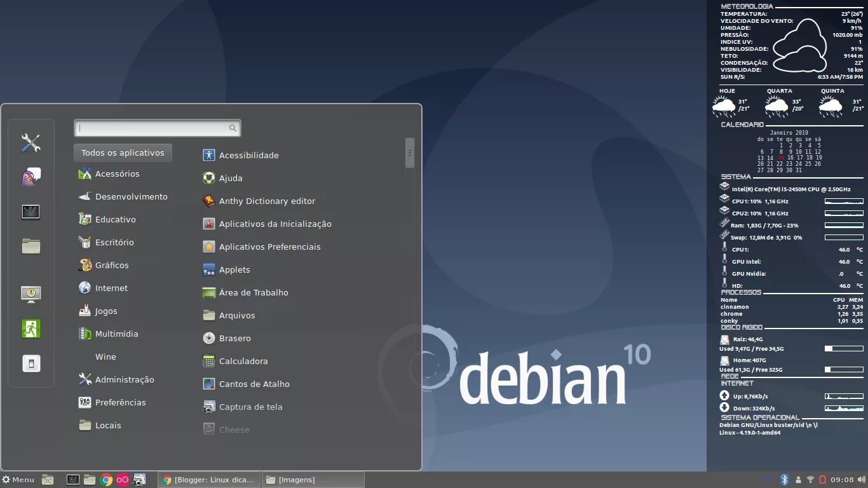Select the Wine category
Image resolution: width=868 pixels, height=488 pixels.
[x=105, y=356]
